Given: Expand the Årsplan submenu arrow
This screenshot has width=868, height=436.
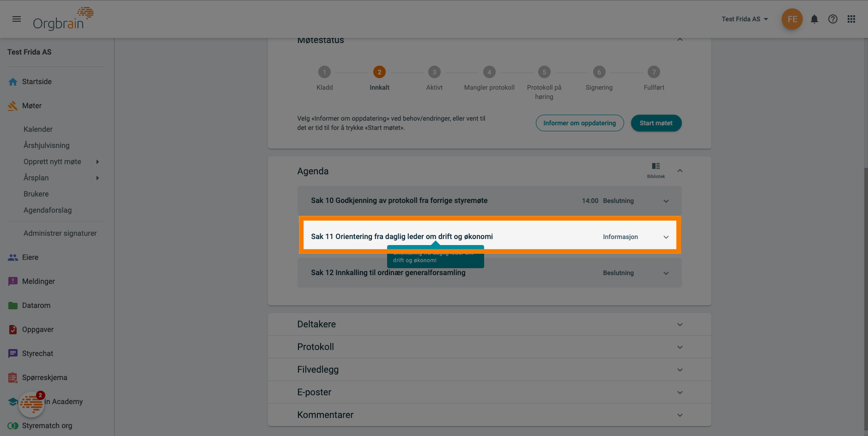Looking at the screenshot, I should point(97,178).
